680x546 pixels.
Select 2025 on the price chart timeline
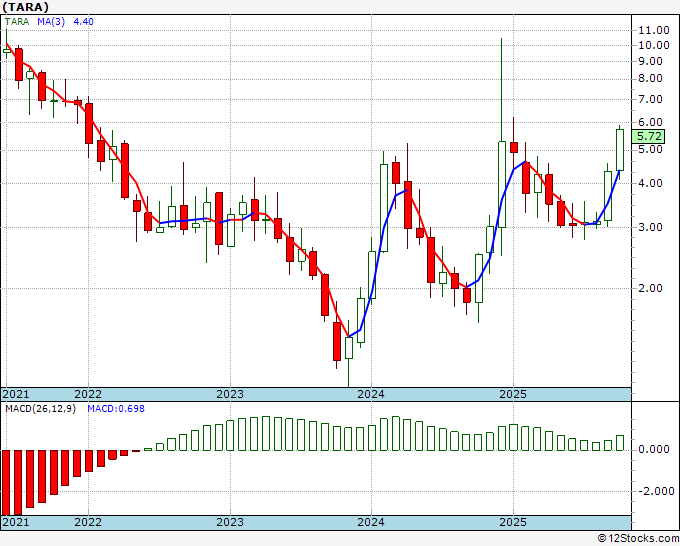512,394
